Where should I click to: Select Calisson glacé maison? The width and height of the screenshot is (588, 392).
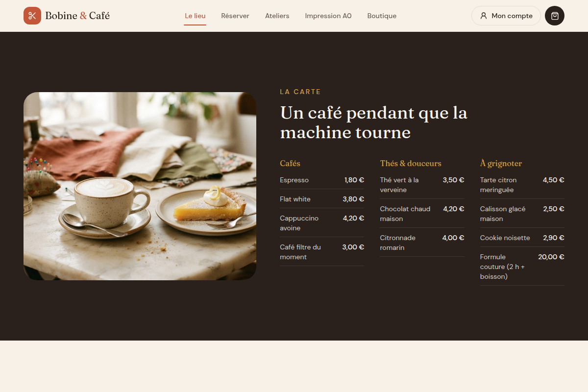coord(522,214)
